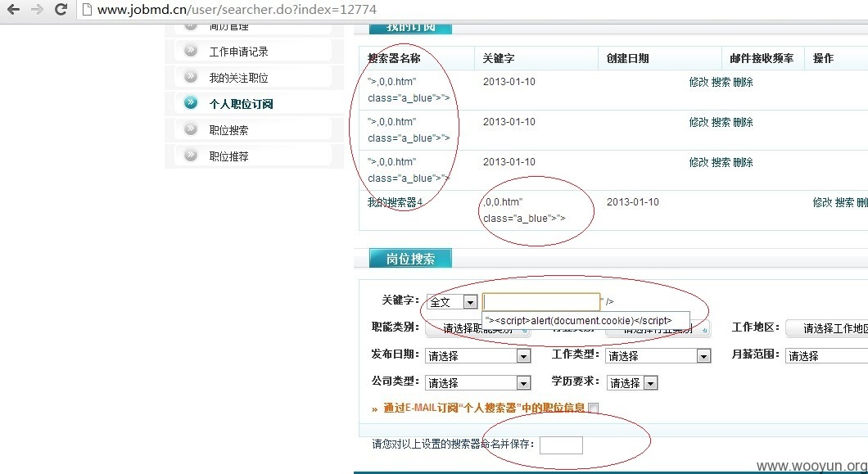This screenshot has height=474, width=868.
Task: Expand the 学历要求 dropdown
Action: [x=632, y=382]
